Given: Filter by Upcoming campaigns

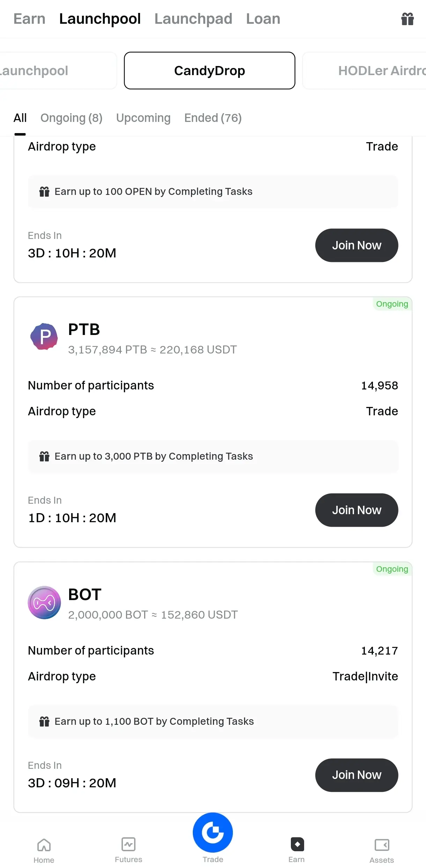Looking at the screenshot, I should pos(144,118).
